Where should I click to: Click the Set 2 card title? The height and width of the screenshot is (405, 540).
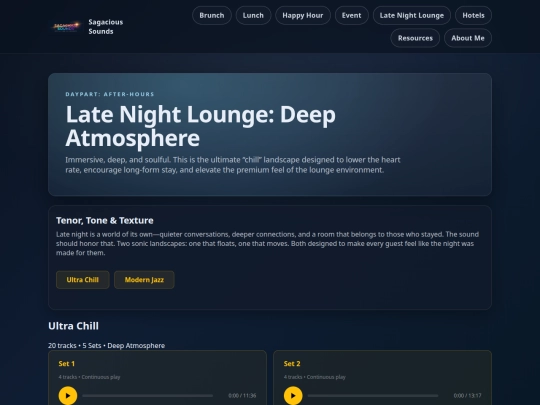tap(292, 364)
